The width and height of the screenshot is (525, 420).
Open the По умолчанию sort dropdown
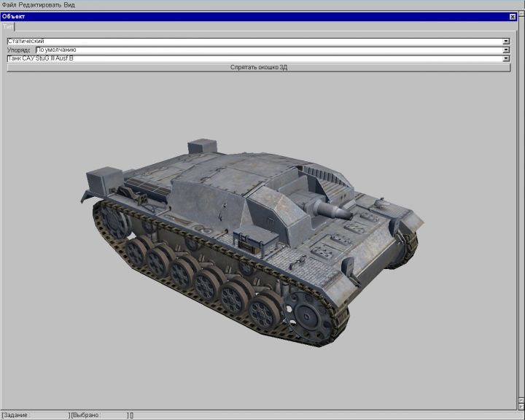pos(506,50)
